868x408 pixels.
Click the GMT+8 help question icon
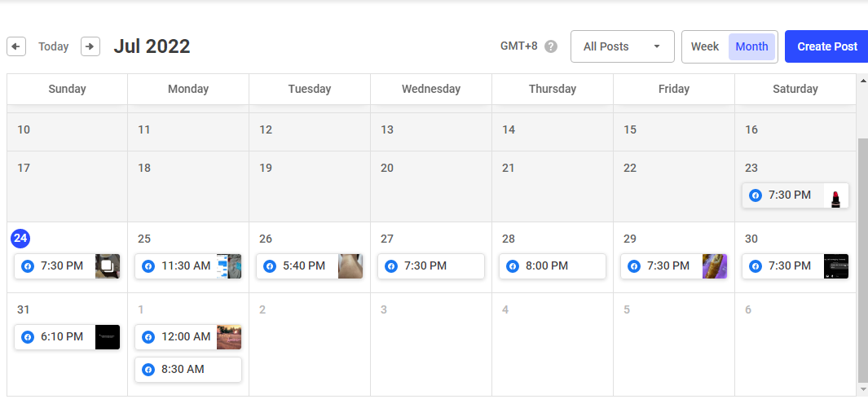click(551, 46)
